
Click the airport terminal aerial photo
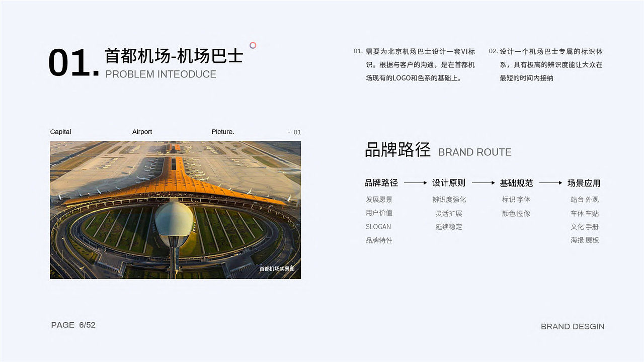[x=175, y=210]
